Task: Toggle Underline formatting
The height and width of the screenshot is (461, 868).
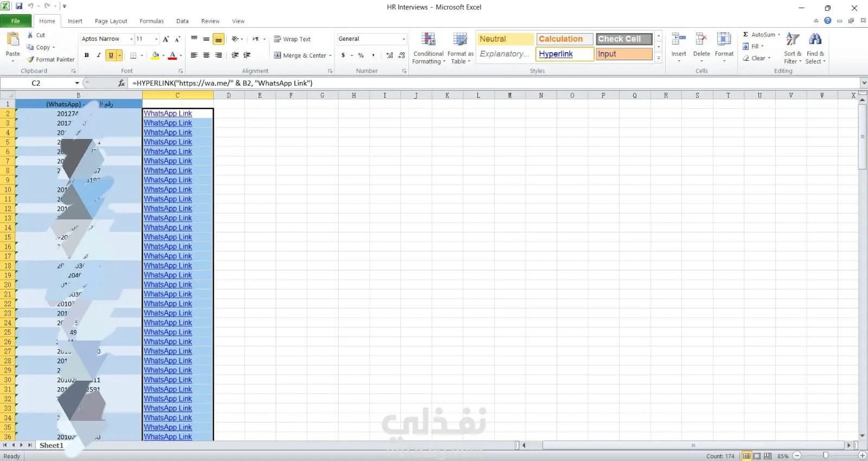Action: [111, 55]
